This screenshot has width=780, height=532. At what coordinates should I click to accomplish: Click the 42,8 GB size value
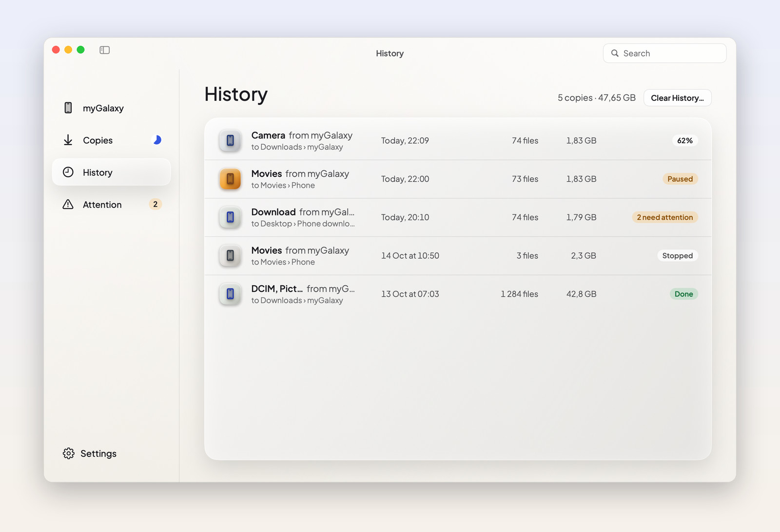(581, 294)
